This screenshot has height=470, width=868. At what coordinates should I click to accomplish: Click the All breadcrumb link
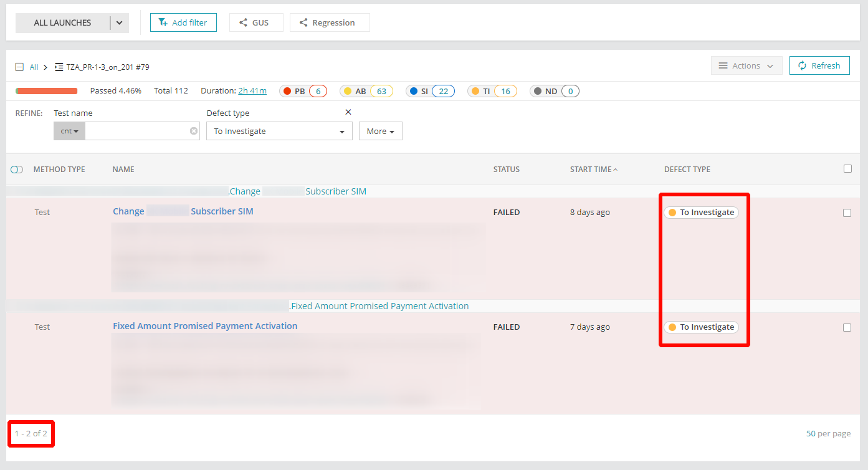coord(34,67)
